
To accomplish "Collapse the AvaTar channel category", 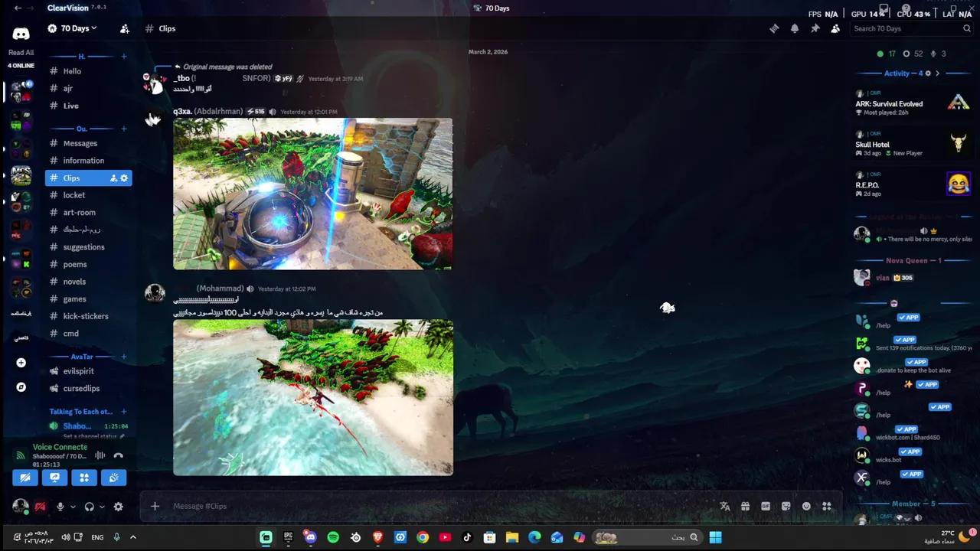I will (81, 357).
